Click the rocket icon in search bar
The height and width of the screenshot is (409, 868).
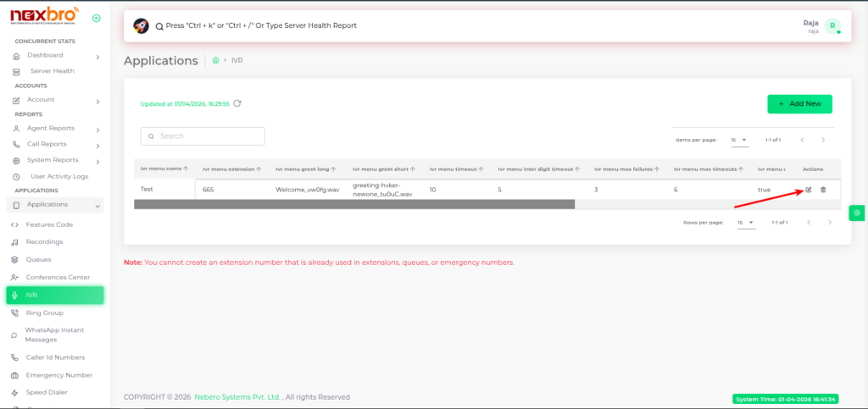coord(142,26)
